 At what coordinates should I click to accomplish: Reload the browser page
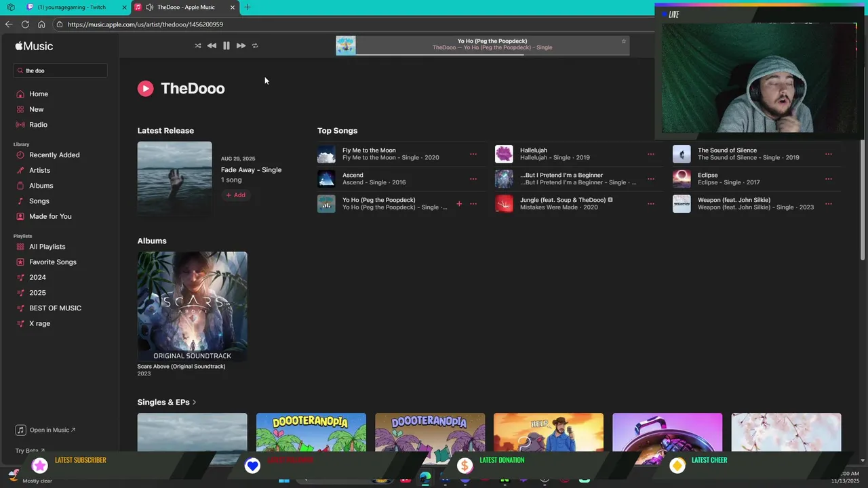coord(25,24)
